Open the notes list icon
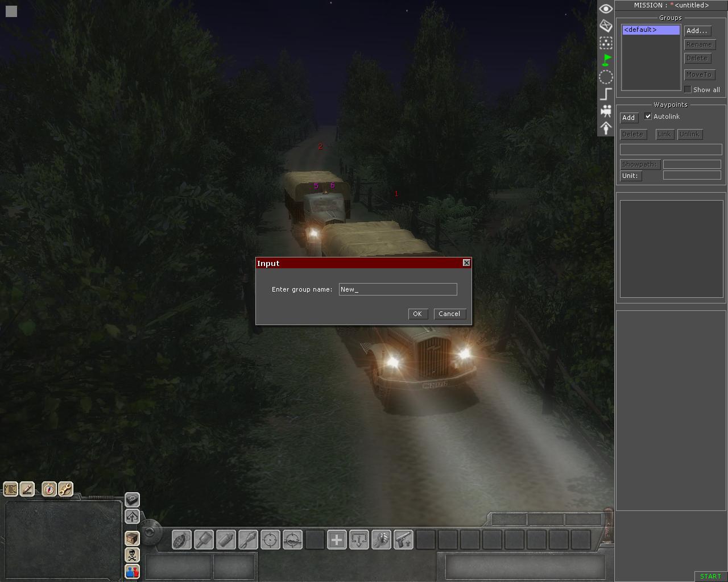This screenshot has width=728, height=582. [11, 489]
